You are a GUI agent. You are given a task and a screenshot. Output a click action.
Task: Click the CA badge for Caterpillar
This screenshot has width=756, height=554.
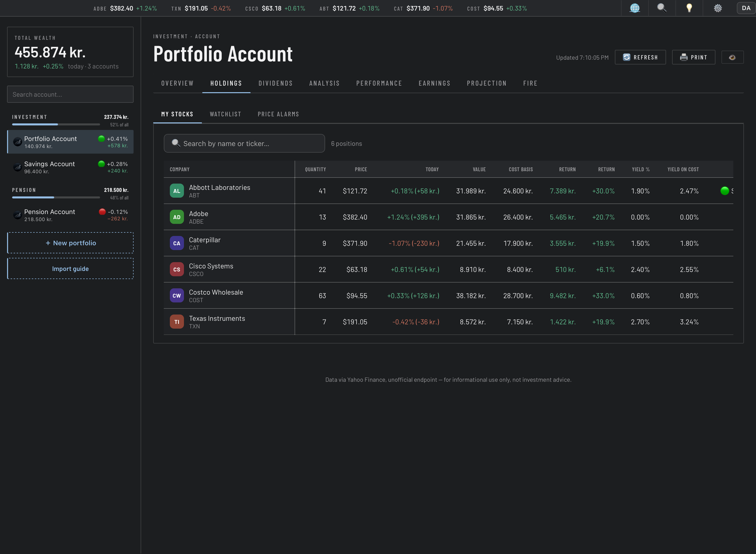point(176,243)
